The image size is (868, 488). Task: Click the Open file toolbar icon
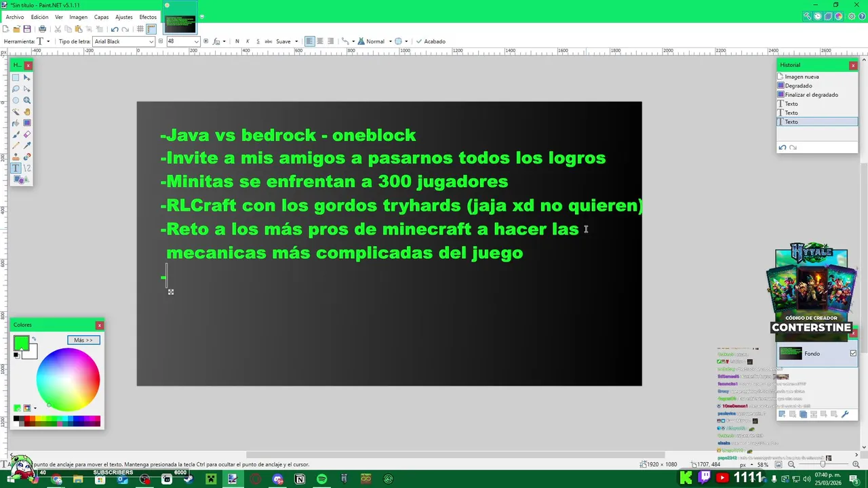point(16,29)
